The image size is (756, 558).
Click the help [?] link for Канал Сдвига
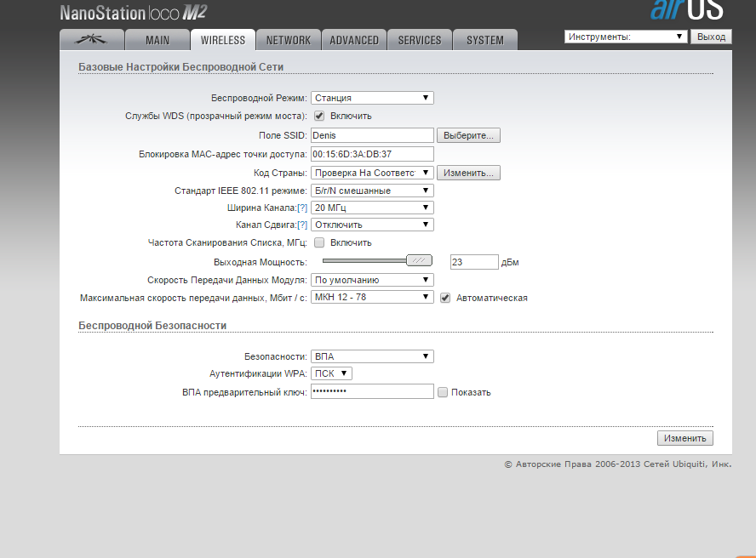coord(302,225)
